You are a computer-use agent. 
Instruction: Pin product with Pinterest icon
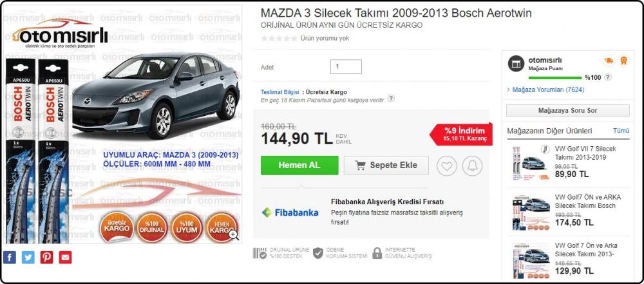tap(46, 258)
